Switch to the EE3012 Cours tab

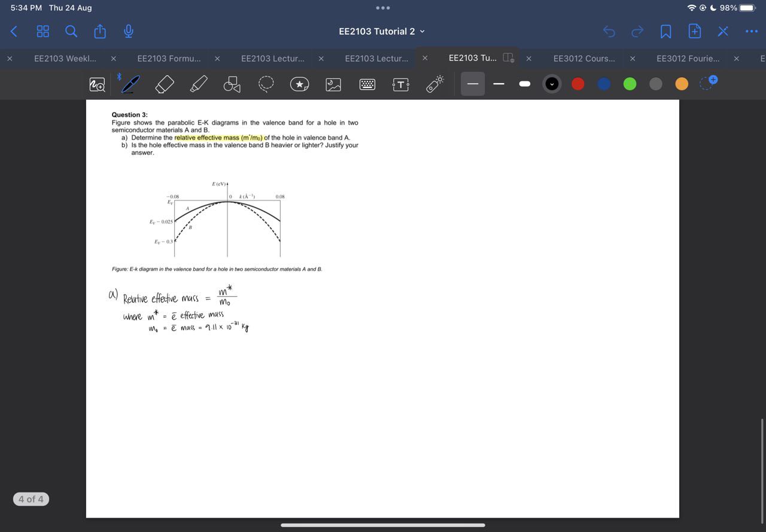pyautogui.click(x=582, y=58)
